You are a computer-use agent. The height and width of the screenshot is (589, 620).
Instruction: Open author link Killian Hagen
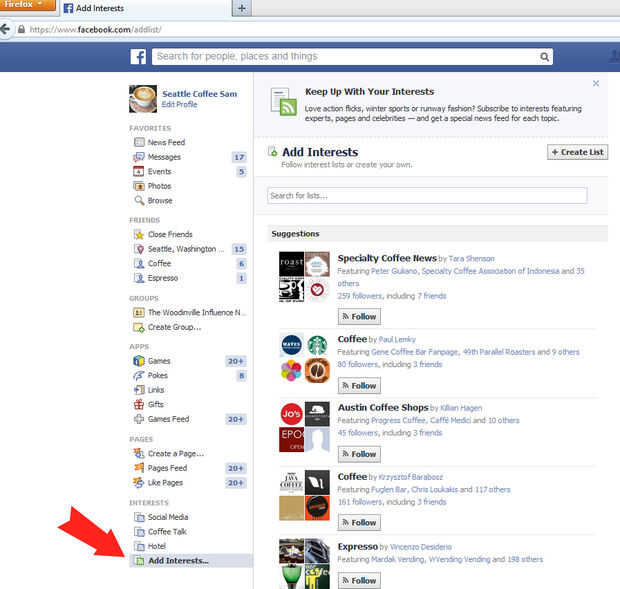pyautogui.click(x=461, y=408)
